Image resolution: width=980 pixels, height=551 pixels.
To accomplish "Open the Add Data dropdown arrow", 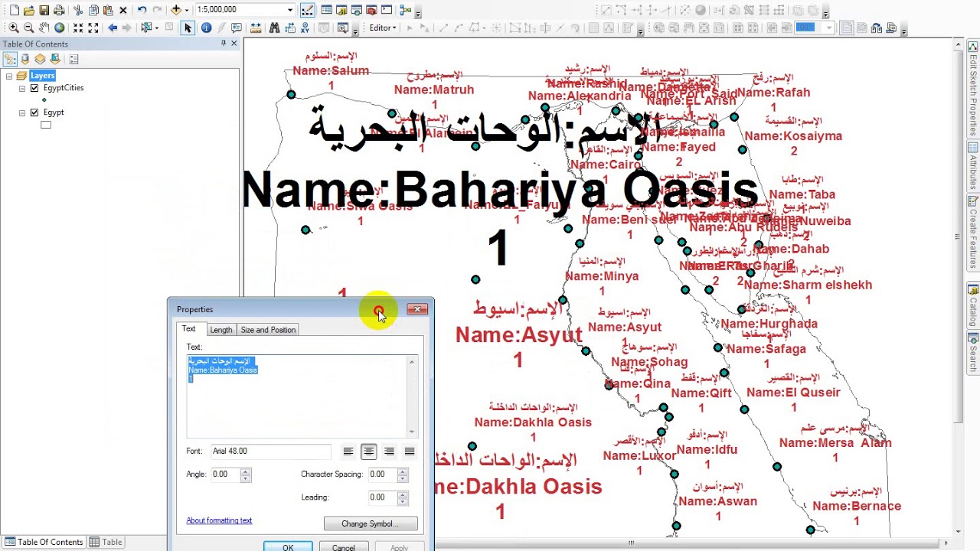I will [188, 10].
